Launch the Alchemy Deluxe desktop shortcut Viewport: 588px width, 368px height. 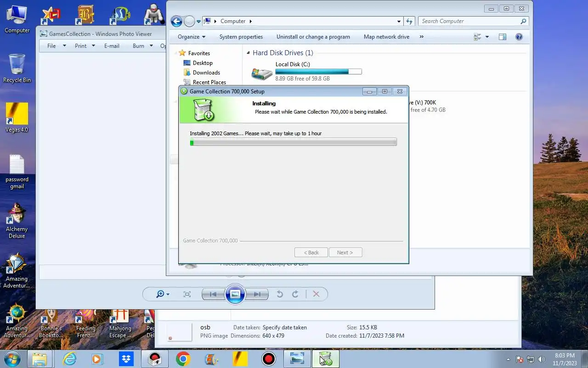17,221
